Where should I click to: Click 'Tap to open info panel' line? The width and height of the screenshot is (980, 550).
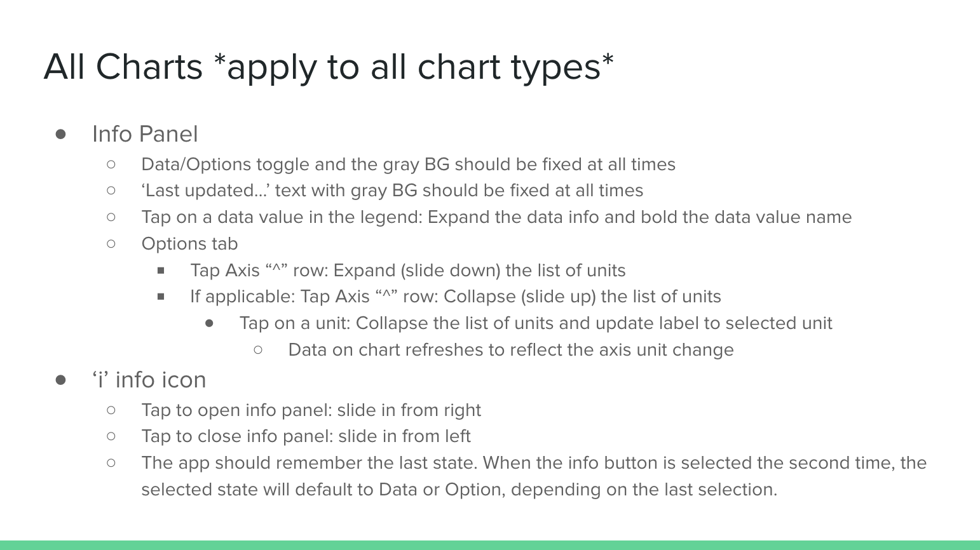tap(311, 410)
